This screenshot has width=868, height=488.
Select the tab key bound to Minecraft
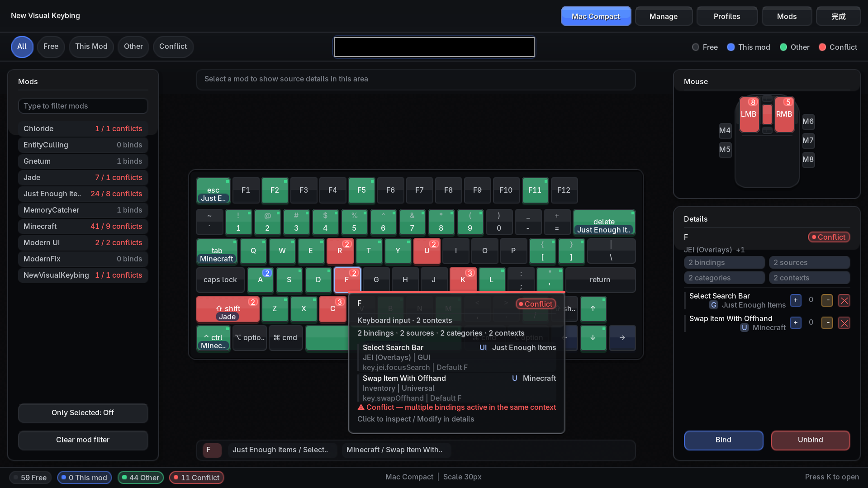pyautogui.click(x=217, y=251)
